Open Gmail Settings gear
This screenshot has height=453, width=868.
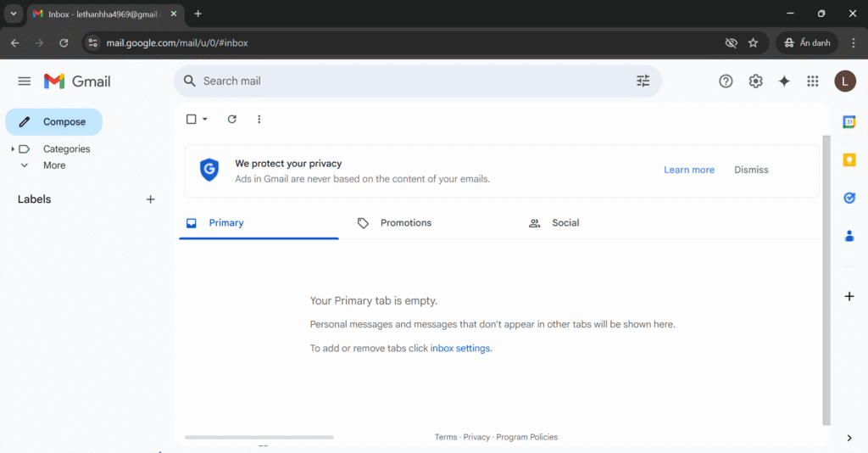click(755, 81)
